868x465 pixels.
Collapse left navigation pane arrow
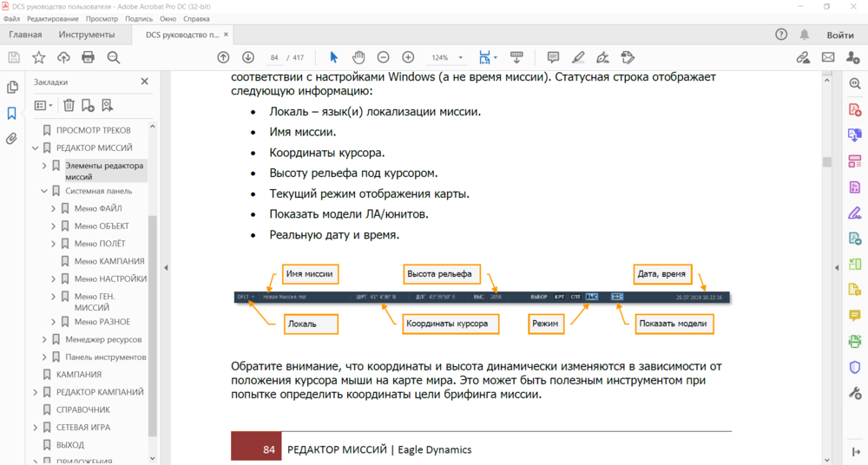click(x=166, y=267)
